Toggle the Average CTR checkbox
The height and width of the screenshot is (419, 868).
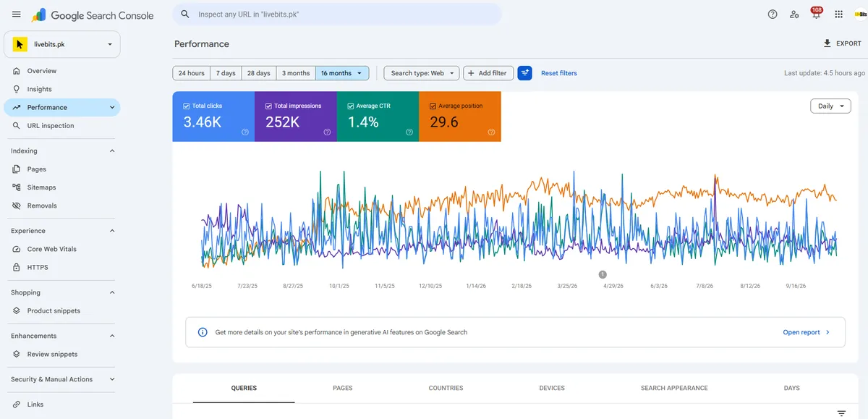coord(351,106)
